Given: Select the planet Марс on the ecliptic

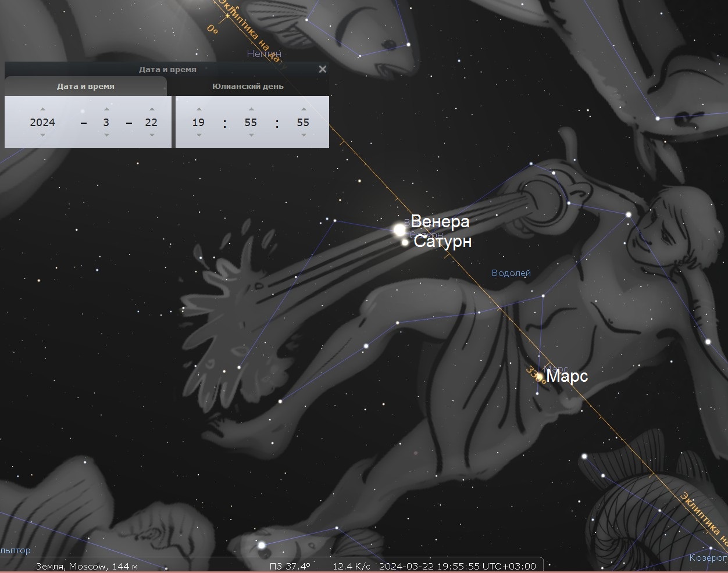Looking at the screenshot, I should tap(539, 377).
